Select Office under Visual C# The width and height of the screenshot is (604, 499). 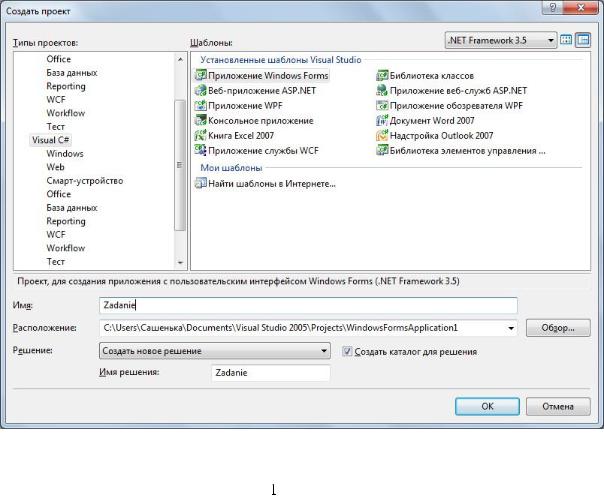click(x=59, y=194)
